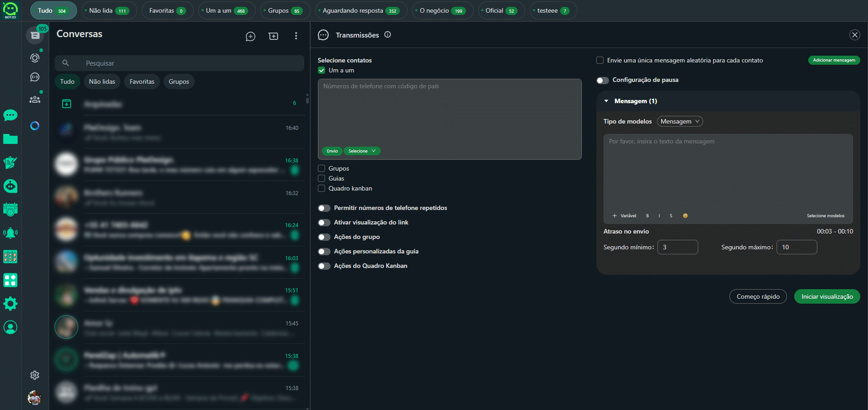Click the notification bell sidebar icon

(10, 233)
